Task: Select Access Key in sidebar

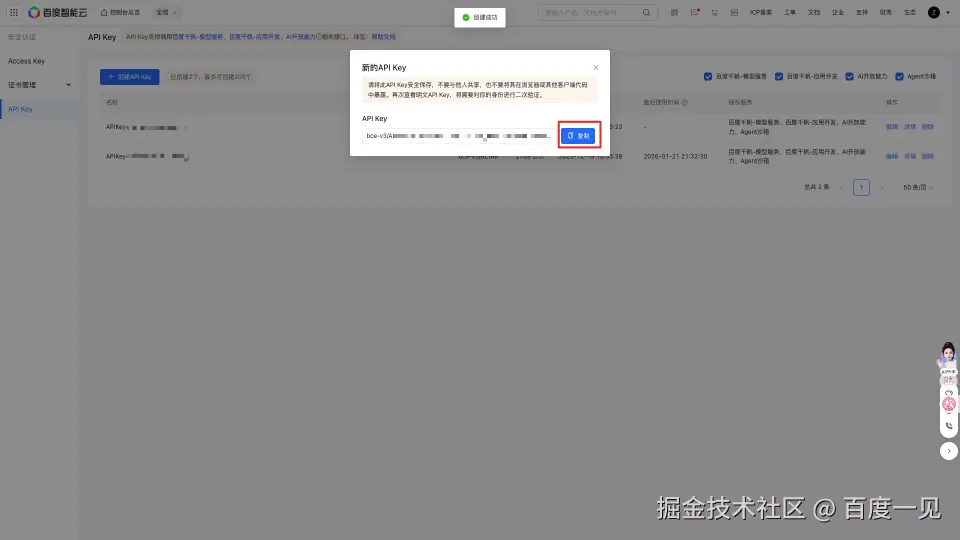Action: click(x=26, y=61)
